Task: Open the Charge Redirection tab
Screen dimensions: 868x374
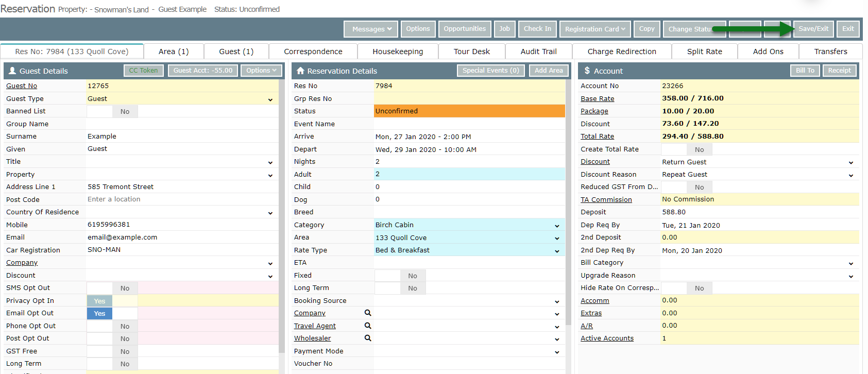Action: pos(622,52)
